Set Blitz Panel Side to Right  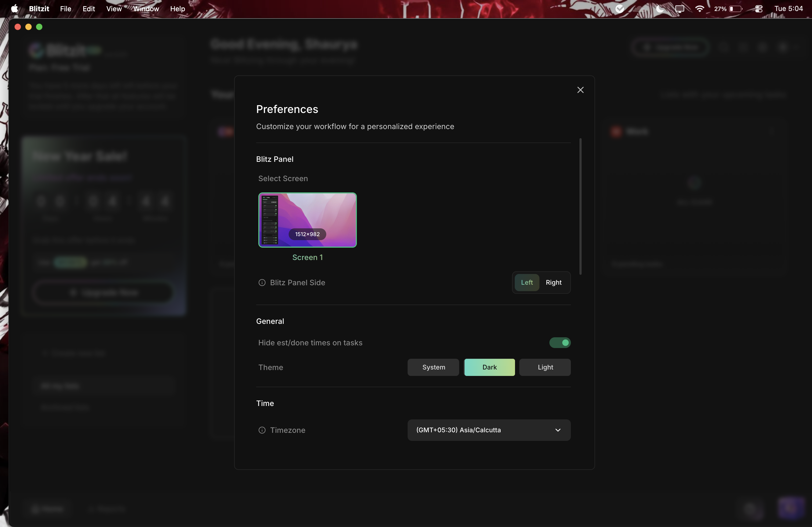[553, 283]
